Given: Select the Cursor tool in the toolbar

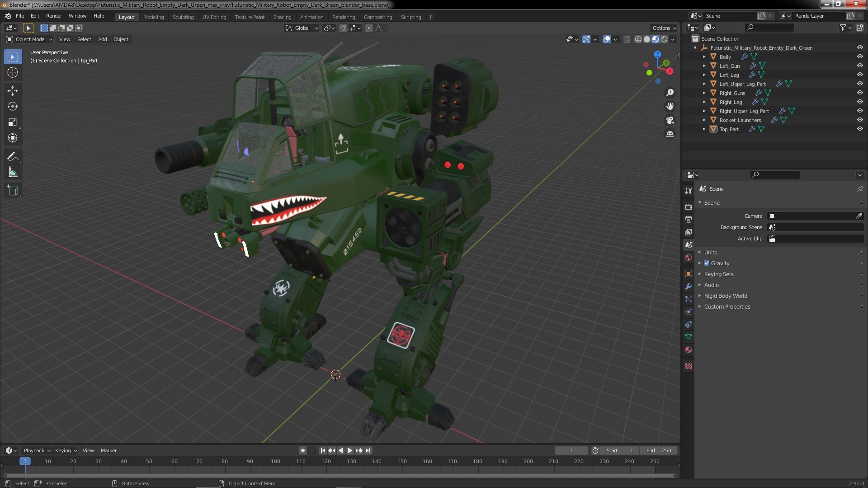Looking at the screenshot, I should 13,72.
